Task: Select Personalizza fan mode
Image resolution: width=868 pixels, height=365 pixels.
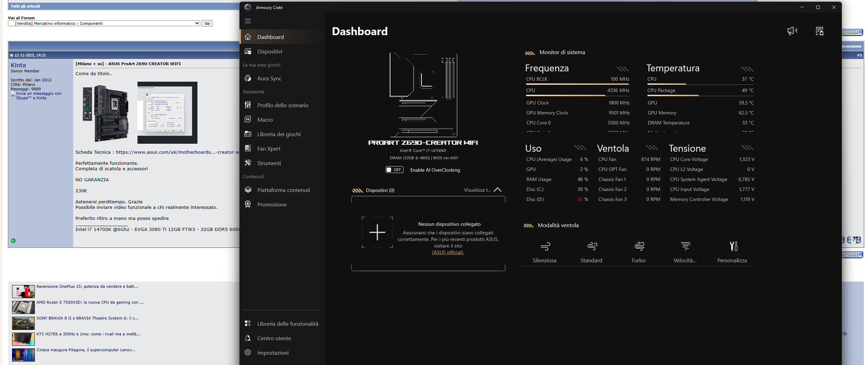Action: click(732, 252)
